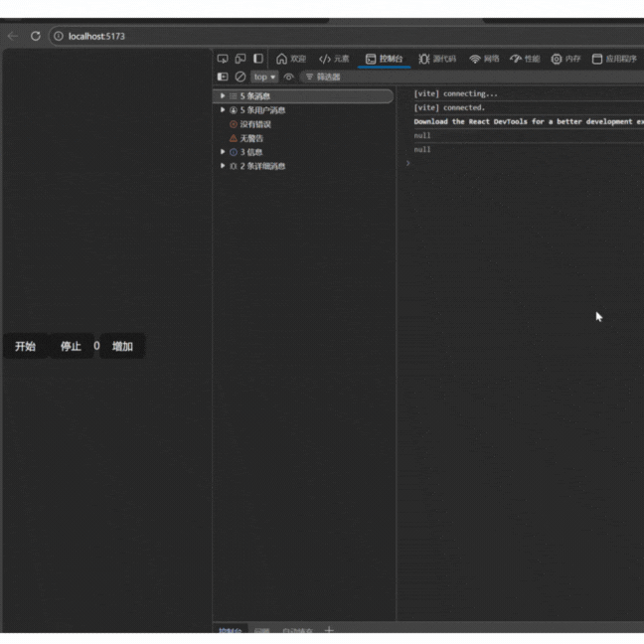
Task: Toggle the DevTools activity bar dock icon
Action: 258,59
